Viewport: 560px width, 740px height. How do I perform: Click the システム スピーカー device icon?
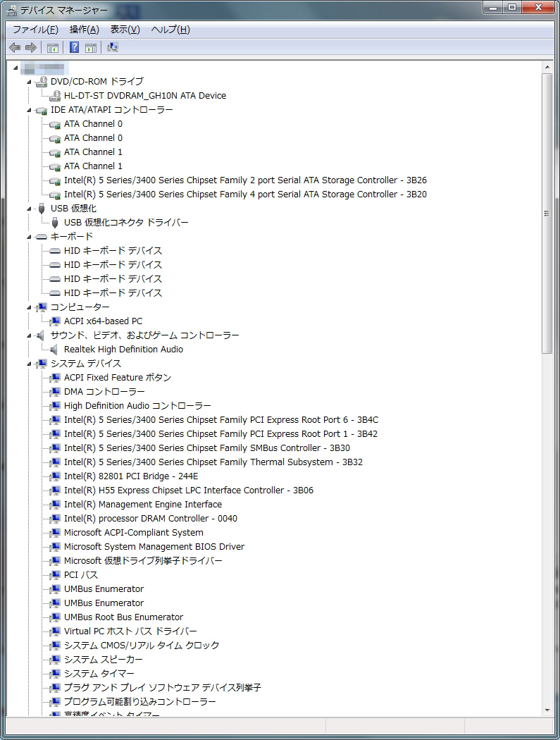click(55, 659)
